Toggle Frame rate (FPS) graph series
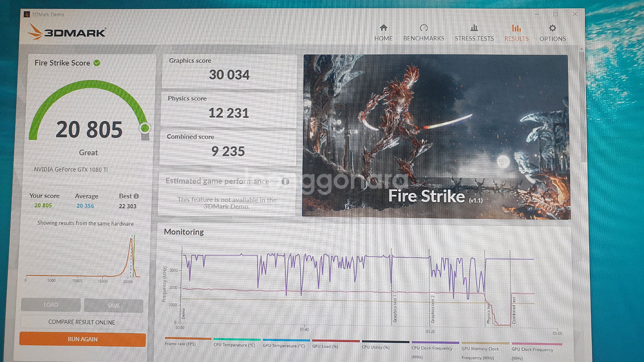Viewport: 644px width, 362px height. pos(187,344)
